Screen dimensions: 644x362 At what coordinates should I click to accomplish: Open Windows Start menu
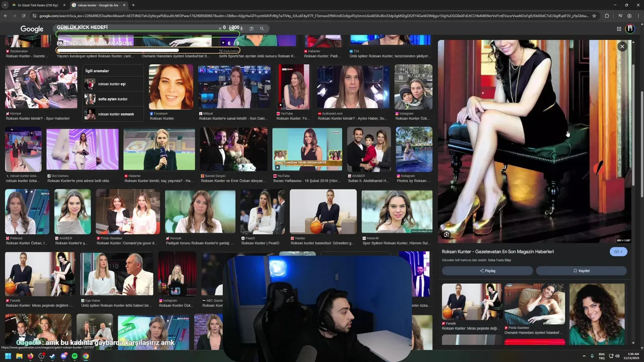click(x=8, y=356)
